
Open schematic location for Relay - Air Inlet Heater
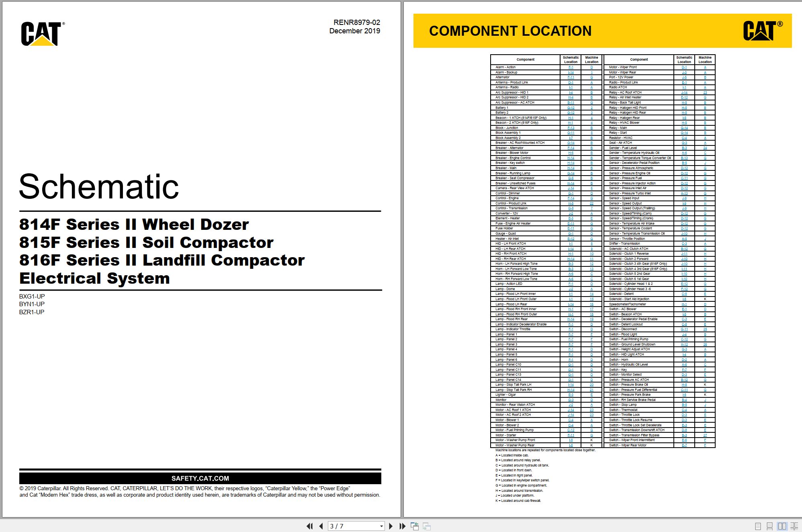[684, 98]
